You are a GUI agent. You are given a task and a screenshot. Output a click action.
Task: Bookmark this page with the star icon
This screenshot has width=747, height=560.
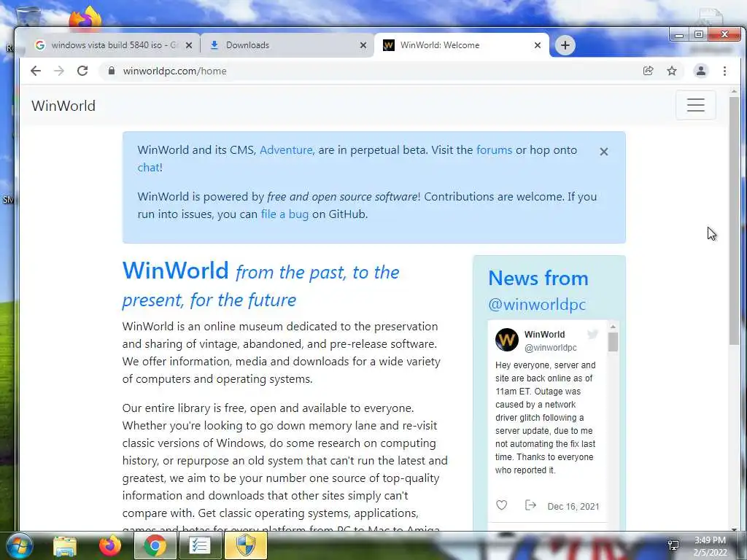[672, 71]
